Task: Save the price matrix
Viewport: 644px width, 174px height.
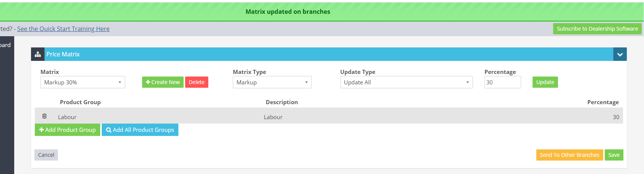Action: (614, 155)
